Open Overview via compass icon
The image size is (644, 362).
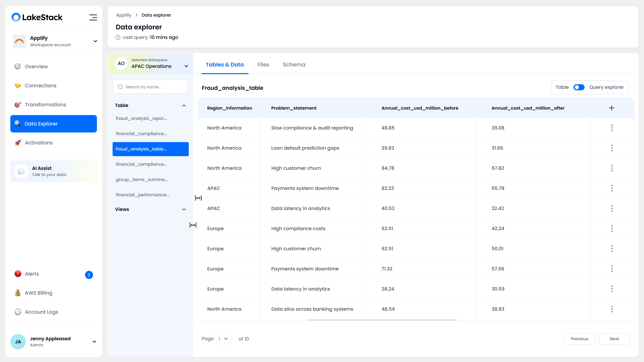click(17, 66)
